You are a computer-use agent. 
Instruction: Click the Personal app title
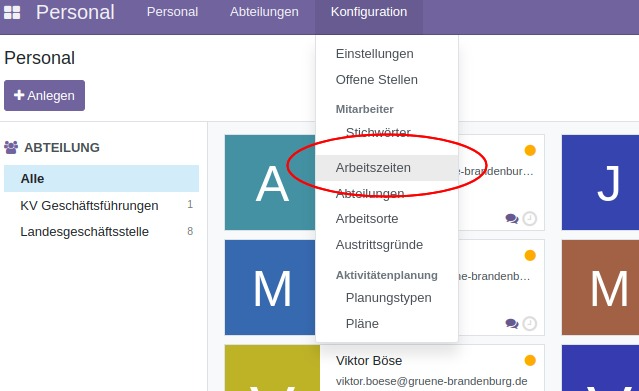click(75, 12)
